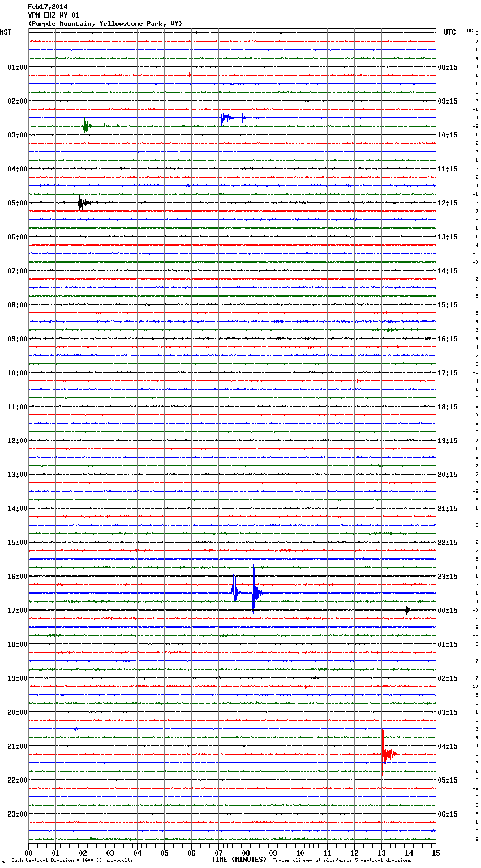The width and height of the screenshot is (481, 868).
Task: Select the YPM EHZ WY 01 station code
Action: (54, 15)
